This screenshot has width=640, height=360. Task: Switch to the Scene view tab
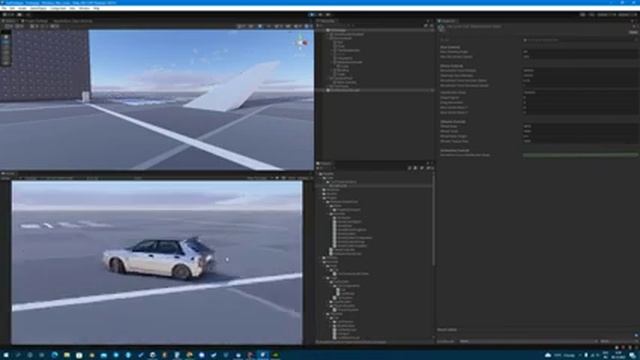9,21
